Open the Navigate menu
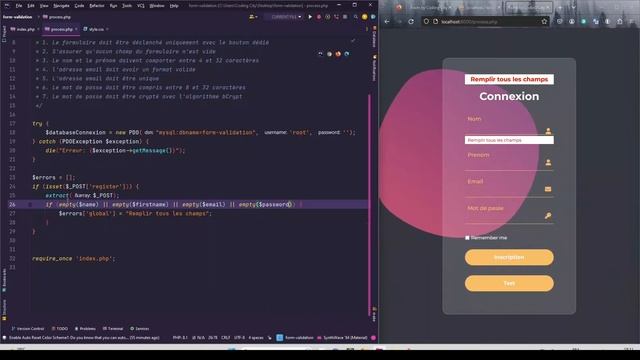Screen dimensions: 640x360 tap(62, 6)
